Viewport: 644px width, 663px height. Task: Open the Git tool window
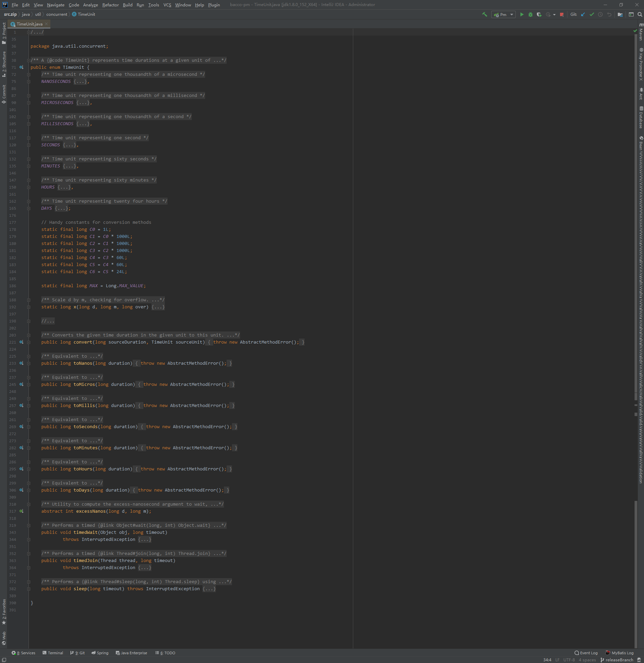click(78, 653)
